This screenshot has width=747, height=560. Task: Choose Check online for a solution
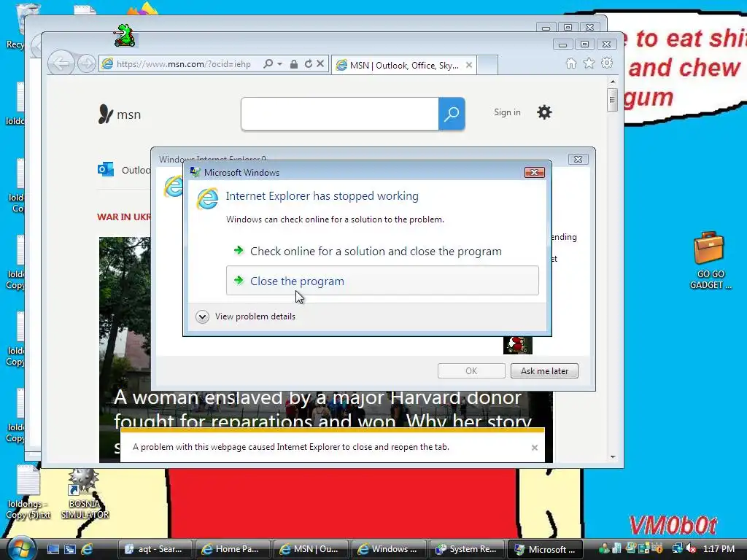376,251
